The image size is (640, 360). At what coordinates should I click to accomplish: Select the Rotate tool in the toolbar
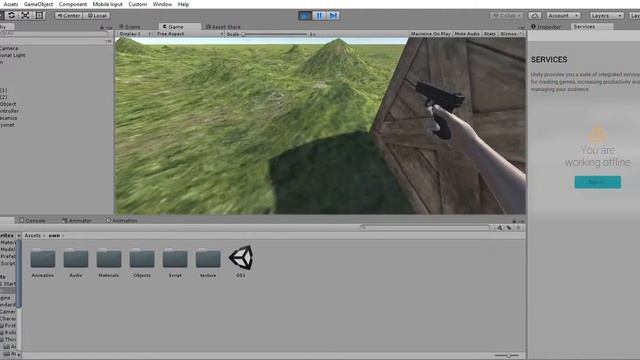tap(11, 16)
